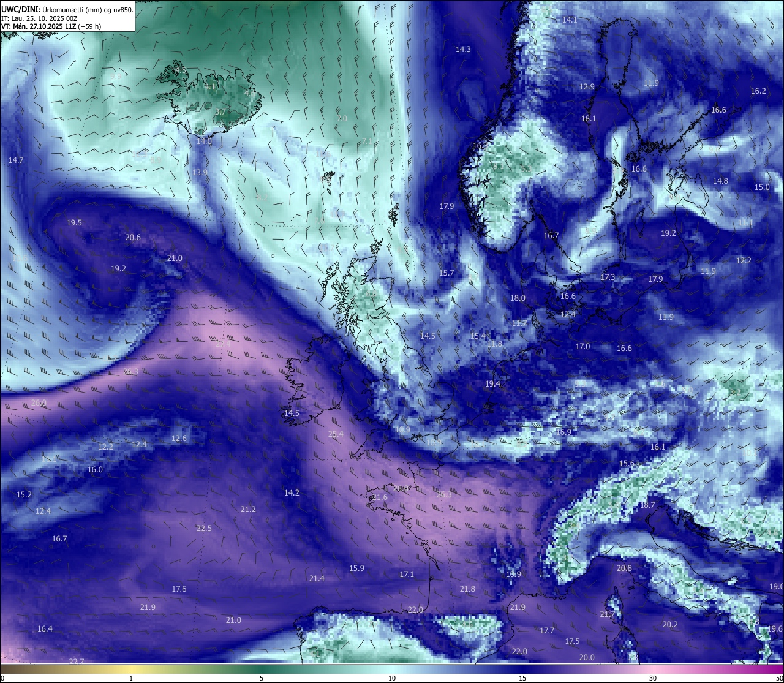Select the 20.0 value label
This screenshot has width=784, height=683.
click(x=587, y=658)
